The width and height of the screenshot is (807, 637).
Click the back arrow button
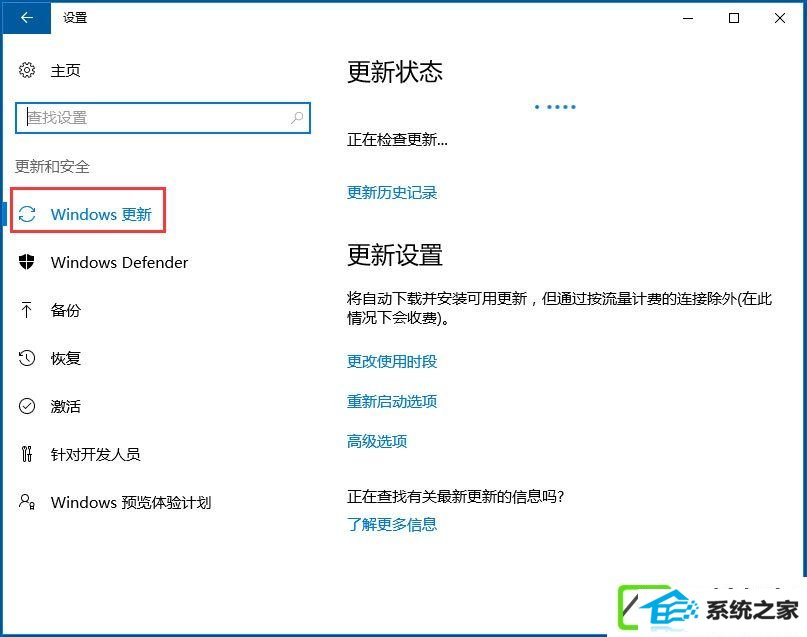(x=26, y=17)
